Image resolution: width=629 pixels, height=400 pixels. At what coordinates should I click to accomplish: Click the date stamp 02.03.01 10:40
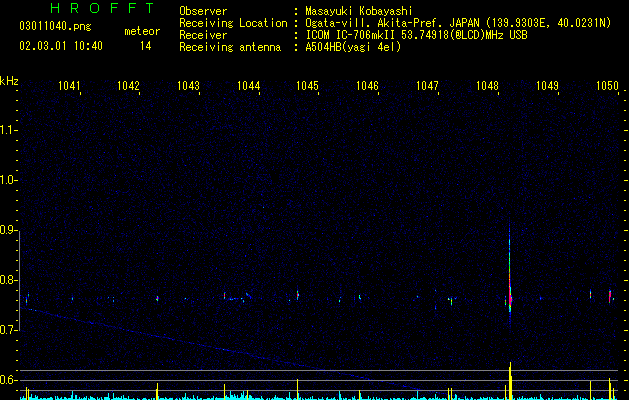pos(61,46)
